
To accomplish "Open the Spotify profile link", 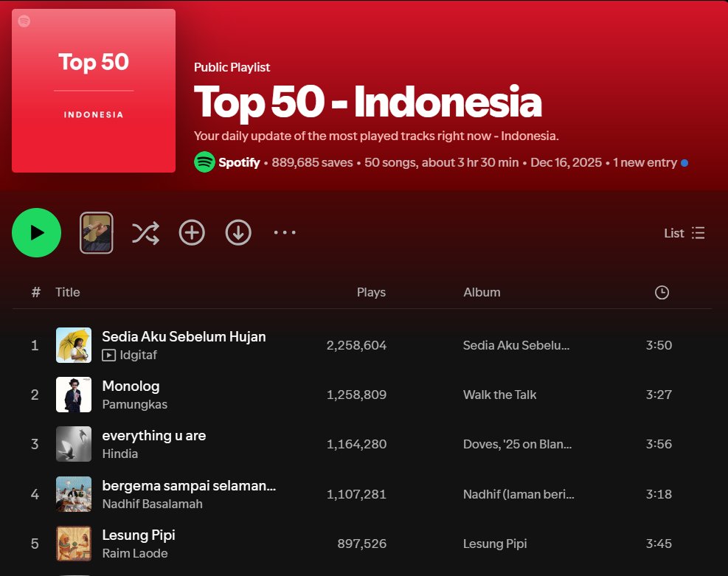I will [x=239, y=162].
